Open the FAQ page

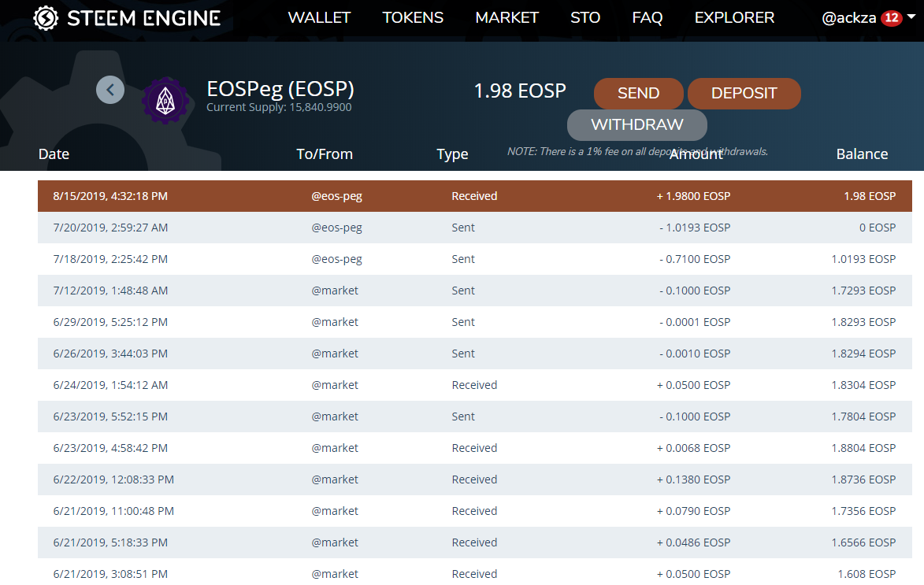[647, 17]
